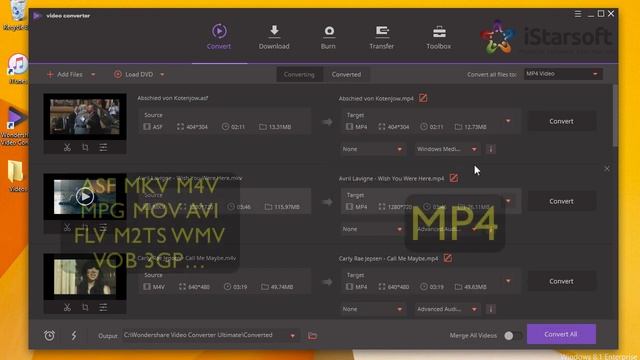Convert the Abschied von Kotenjow file
Viewport: 640px width, 360px height.
[561, 121]
